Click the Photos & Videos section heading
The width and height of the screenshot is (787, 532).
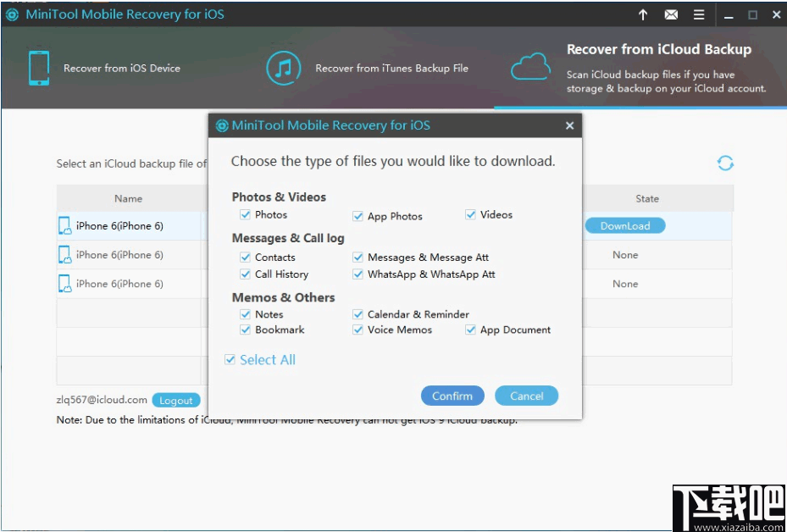click(x=279, y=197)
